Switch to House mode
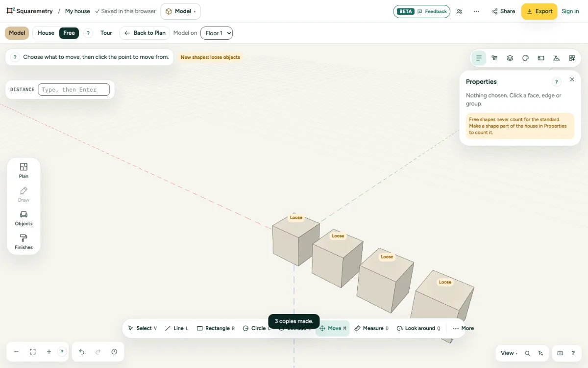Image resolution: width=588 pixels, height=368 pixels. tap(46, 33)
